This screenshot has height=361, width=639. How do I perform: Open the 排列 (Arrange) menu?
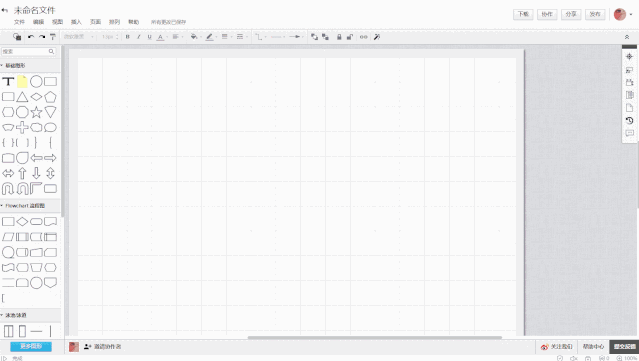coord(115,22)
